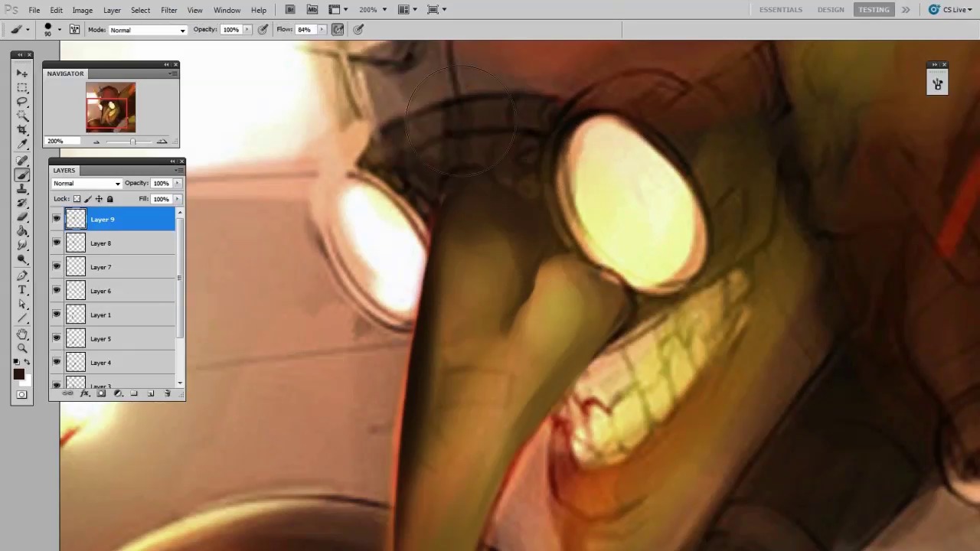The image size is (980, 551).
Task: Select the Zoom tool
Action: pyautogui.click(x=22, y=348)
